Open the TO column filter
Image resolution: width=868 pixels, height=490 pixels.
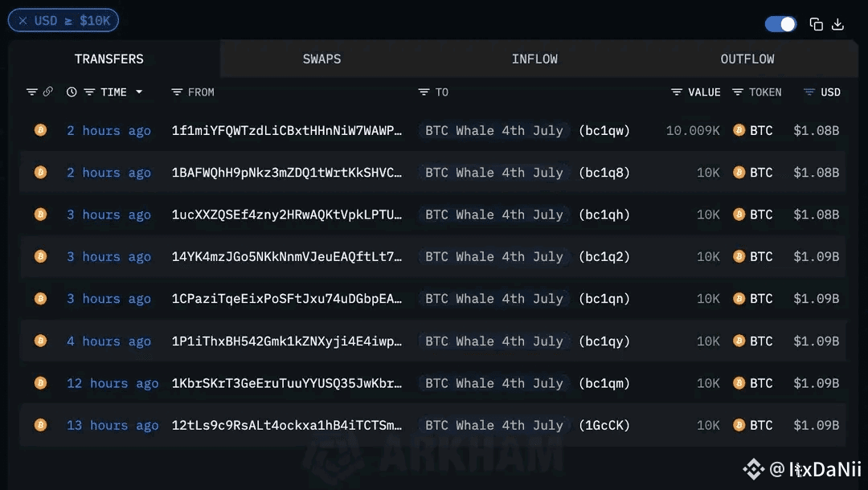coord(424,92)
